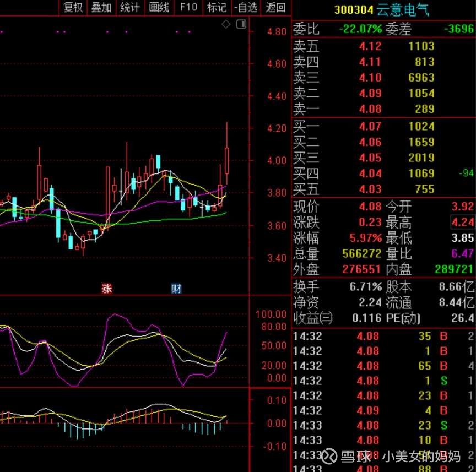Click 今开 value 3.92

[463, 207]
